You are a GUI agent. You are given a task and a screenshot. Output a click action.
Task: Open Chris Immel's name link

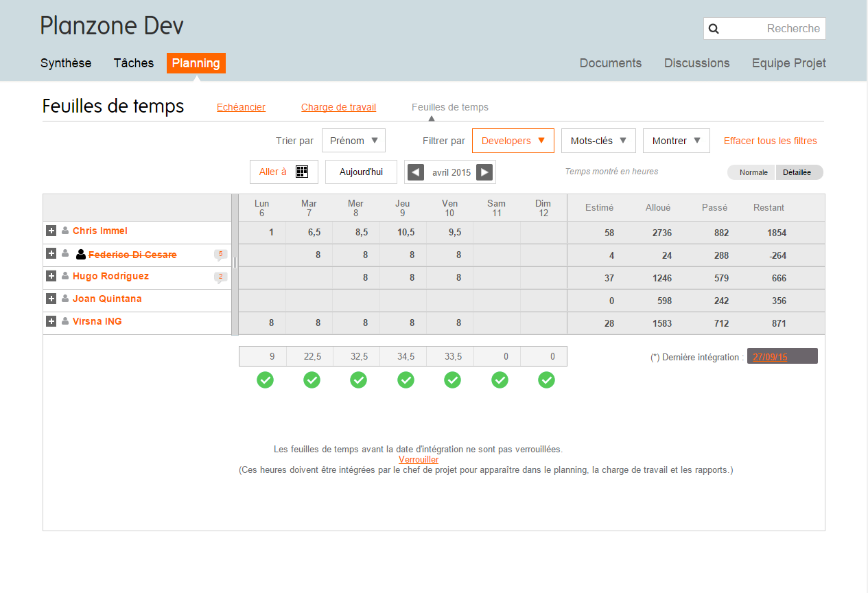tap(100, 231)
